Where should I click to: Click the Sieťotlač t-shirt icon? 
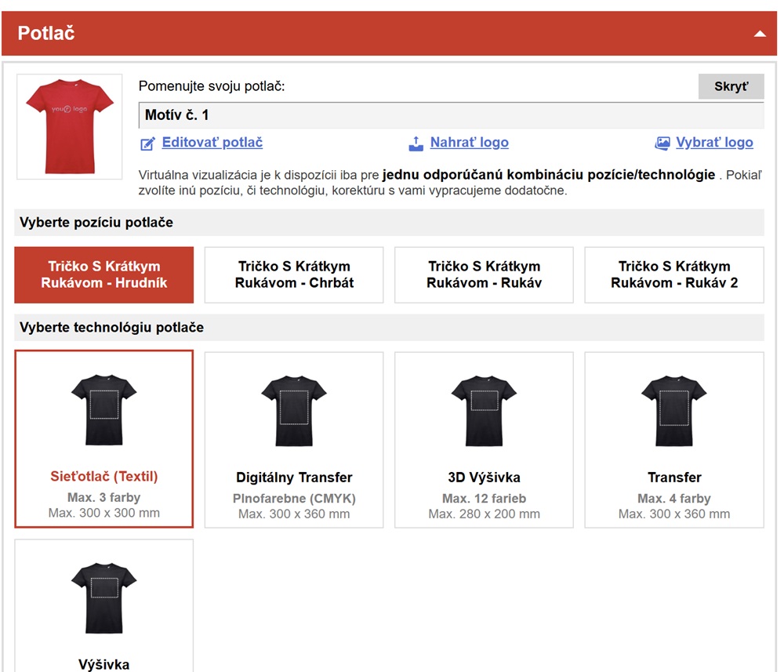(x=104, y=409)
